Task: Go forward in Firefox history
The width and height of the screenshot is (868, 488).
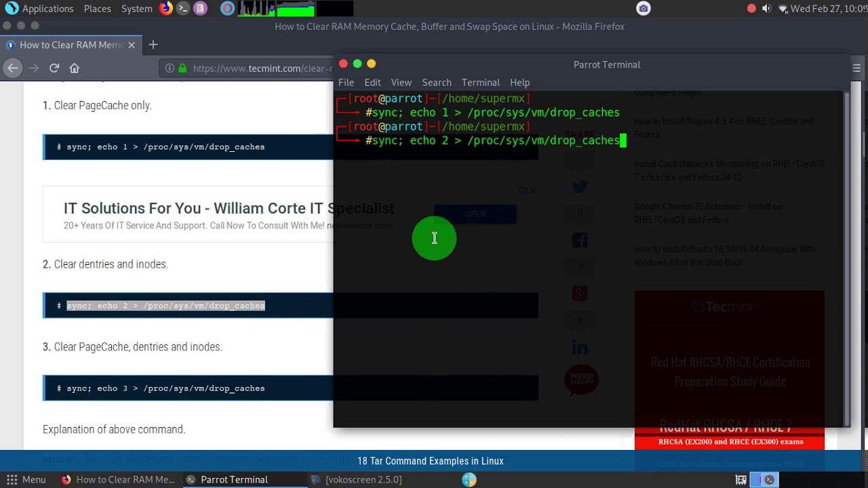Action: point(34,68)
